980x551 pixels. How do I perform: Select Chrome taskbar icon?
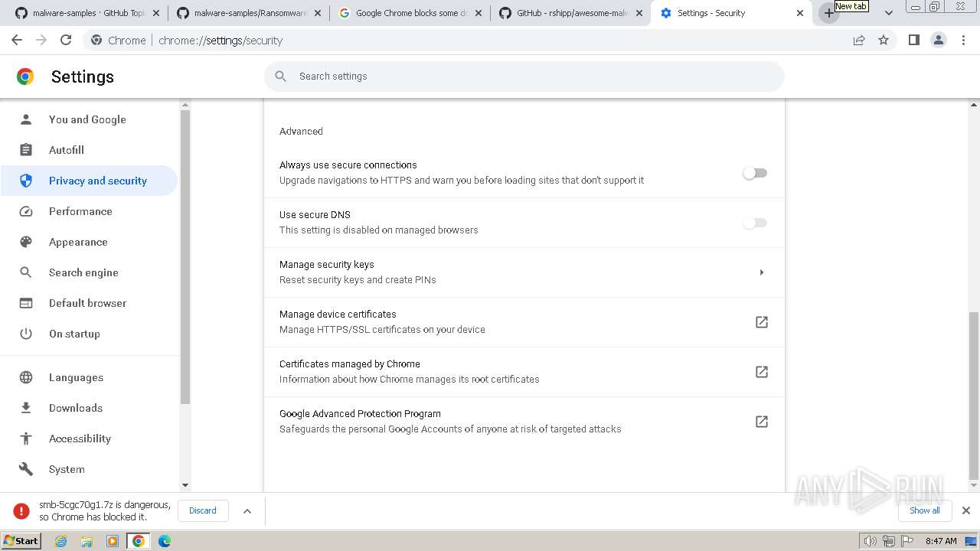tap(139, 541)
